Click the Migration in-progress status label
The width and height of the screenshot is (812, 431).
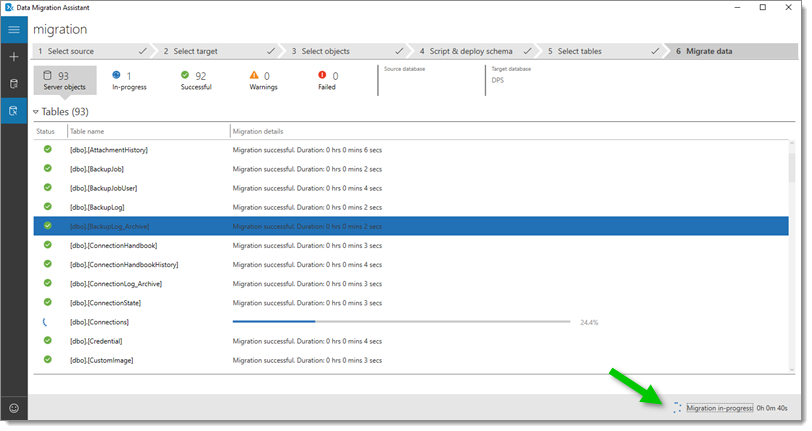click(x=719, y=408)
